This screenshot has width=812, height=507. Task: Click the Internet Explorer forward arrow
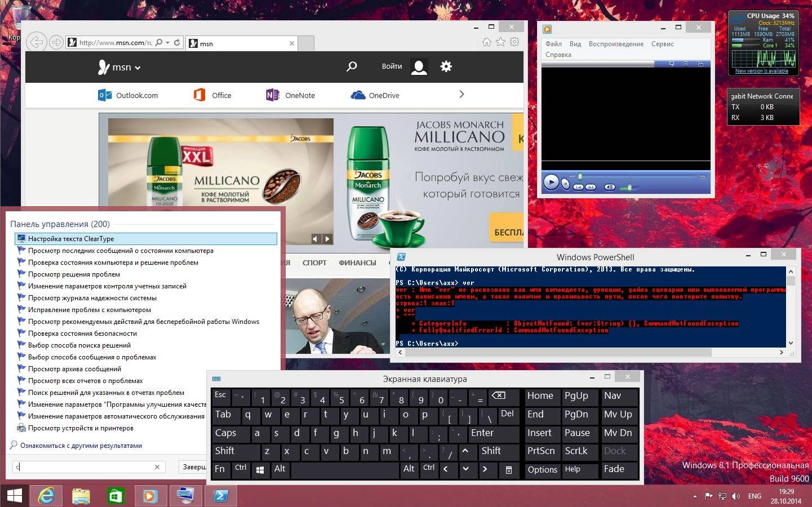pos(56,42)
